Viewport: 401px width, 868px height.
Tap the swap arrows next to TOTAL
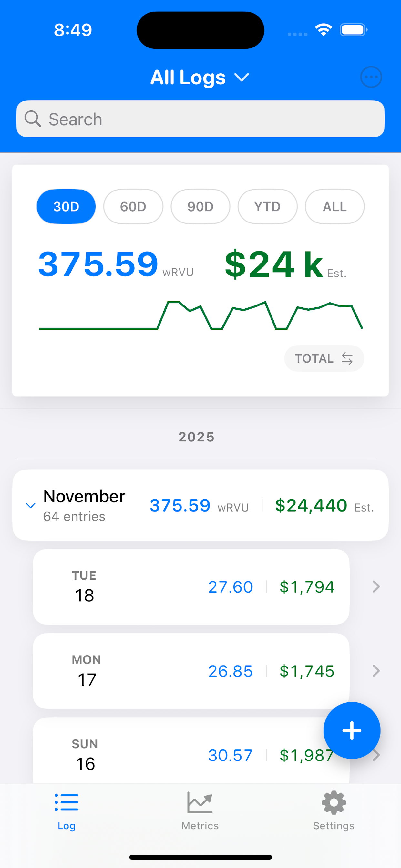[347, 358]
